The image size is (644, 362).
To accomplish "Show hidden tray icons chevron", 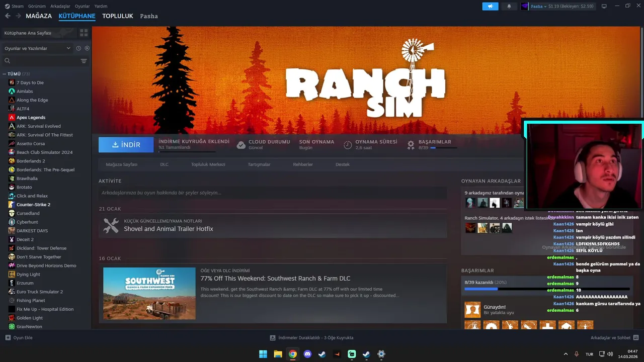I will (566, 354).
